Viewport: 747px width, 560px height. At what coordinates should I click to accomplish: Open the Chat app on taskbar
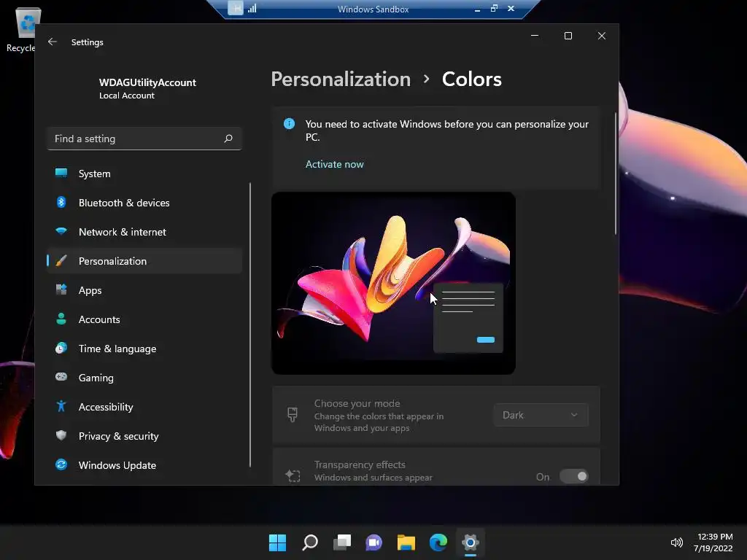[x=374, y=542]
